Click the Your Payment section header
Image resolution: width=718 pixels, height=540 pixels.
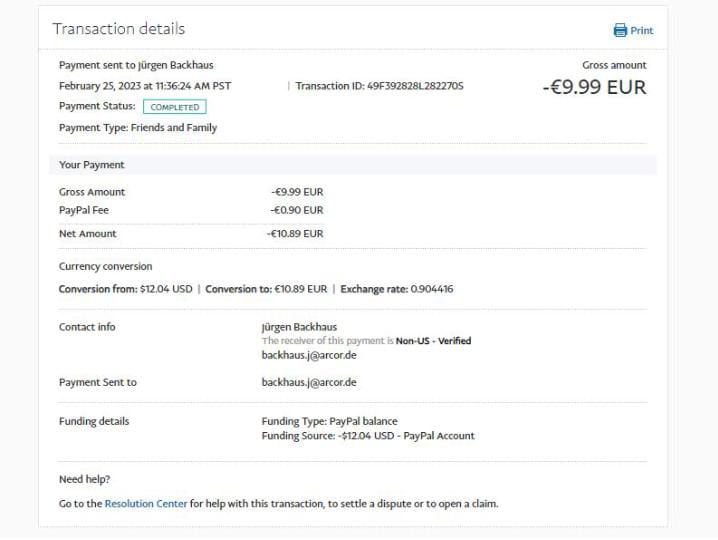[92, 165]
